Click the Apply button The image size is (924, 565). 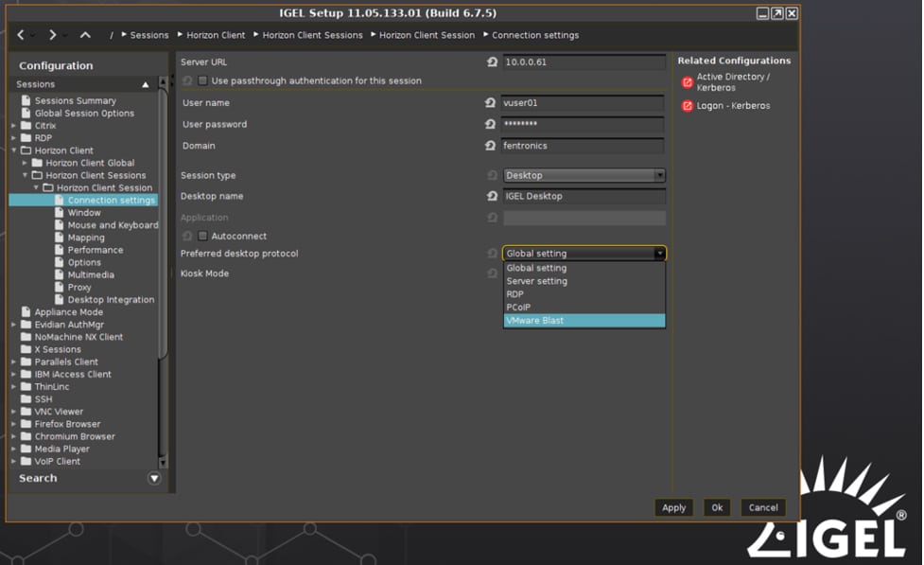tap(673, 508)
